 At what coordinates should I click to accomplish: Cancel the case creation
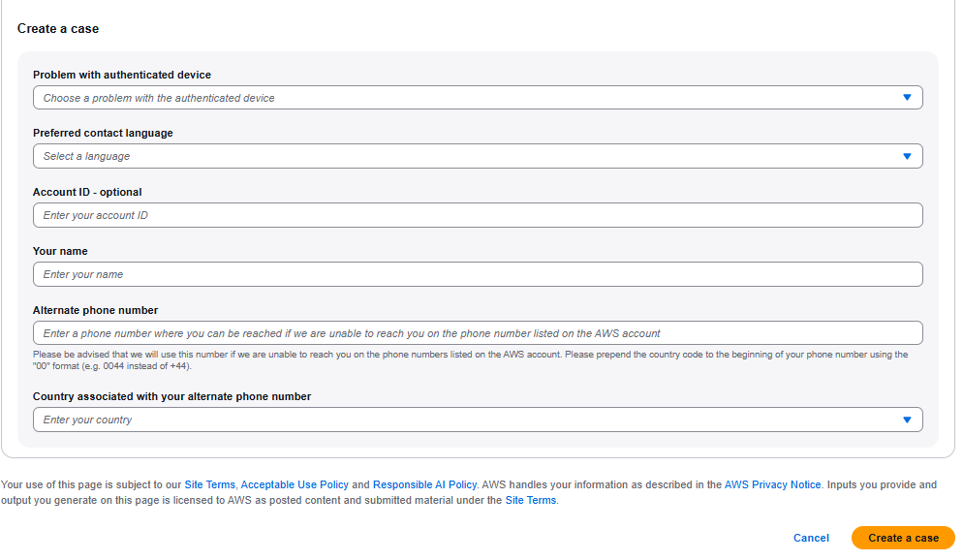point(811,538)
